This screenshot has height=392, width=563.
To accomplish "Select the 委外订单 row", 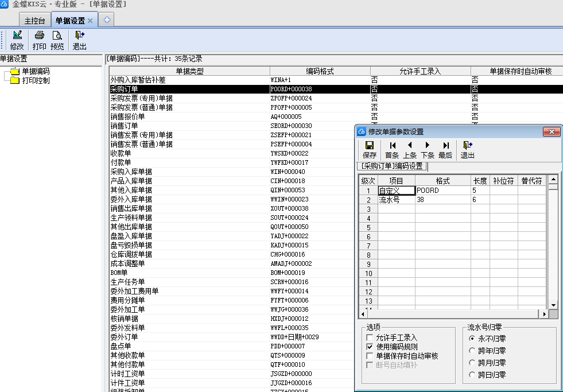I will tap(232, 337).
